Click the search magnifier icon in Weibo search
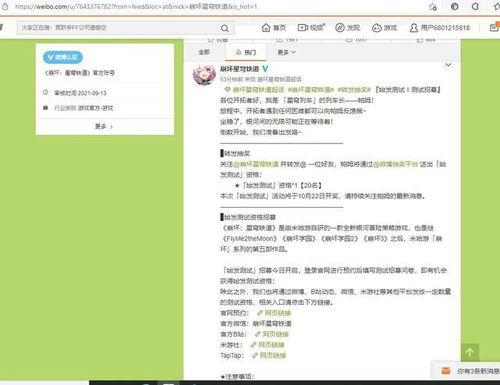 click(225, 28)
